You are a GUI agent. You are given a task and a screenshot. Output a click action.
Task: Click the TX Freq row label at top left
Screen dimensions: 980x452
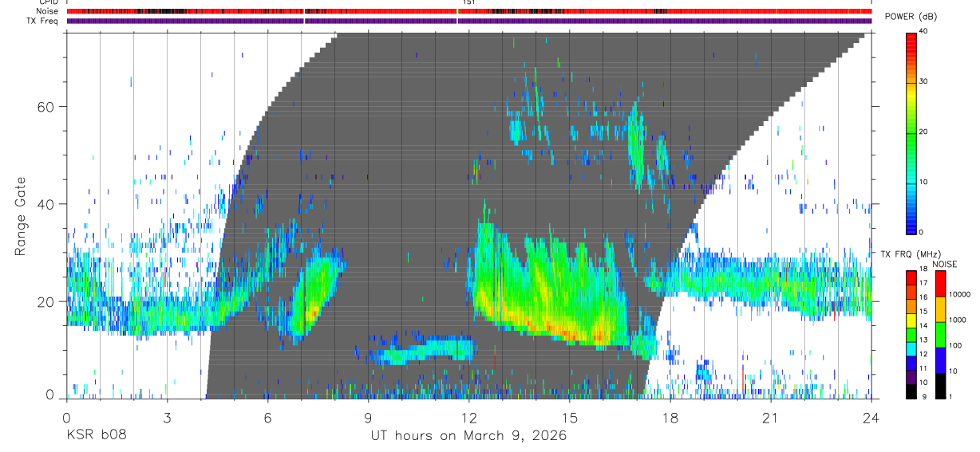pyautogui.click(x=42, y=21)
